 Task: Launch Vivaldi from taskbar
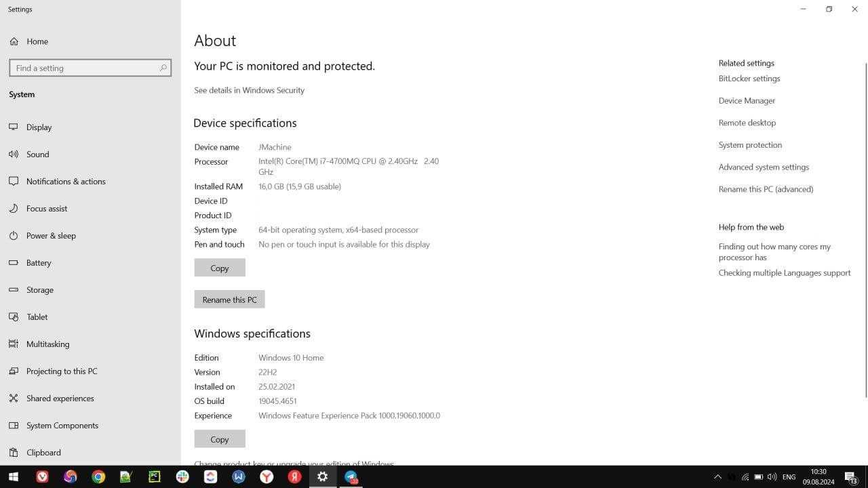42,476
